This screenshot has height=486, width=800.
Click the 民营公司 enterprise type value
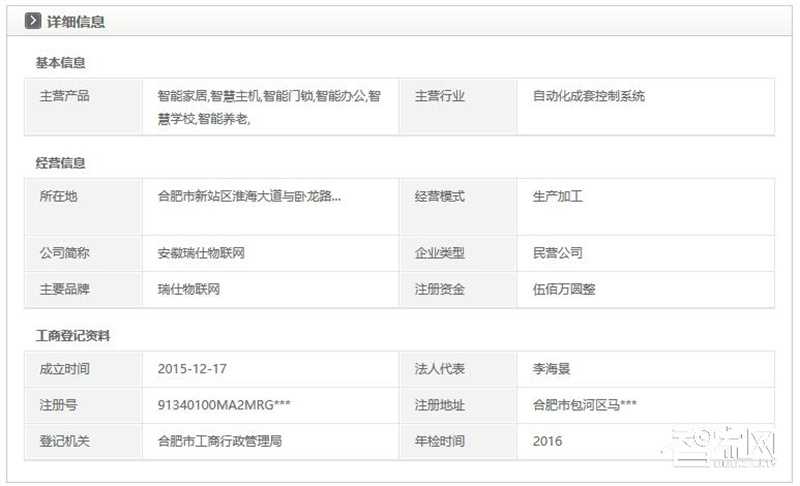point(558,254)
